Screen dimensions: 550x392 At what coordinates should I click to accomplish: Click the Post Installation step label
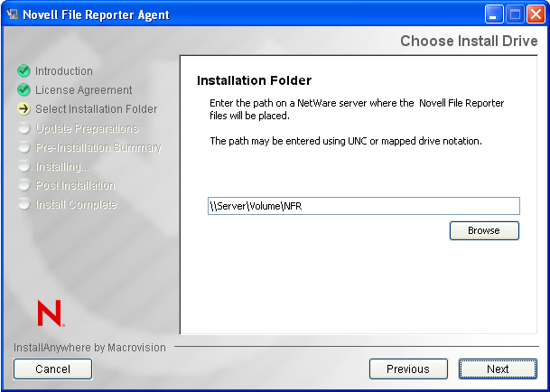coord(76,185)
